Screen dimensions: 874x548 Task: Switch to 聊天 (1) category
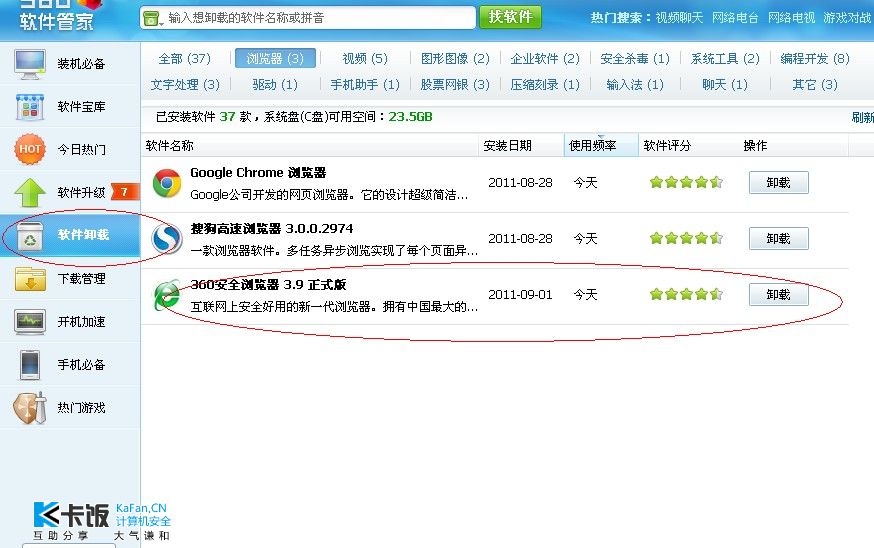(x=725, y=85)
